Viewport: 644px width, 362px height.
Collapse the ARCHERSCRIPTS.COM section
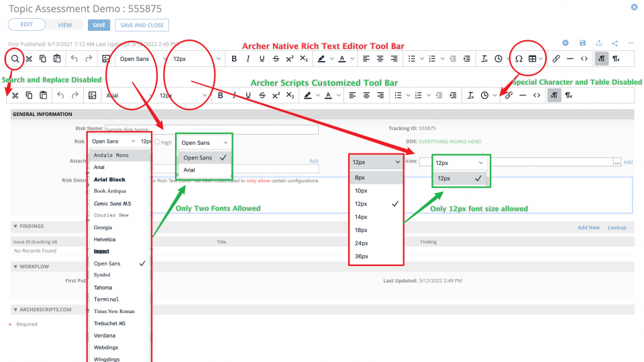click(x=15, y=310)
